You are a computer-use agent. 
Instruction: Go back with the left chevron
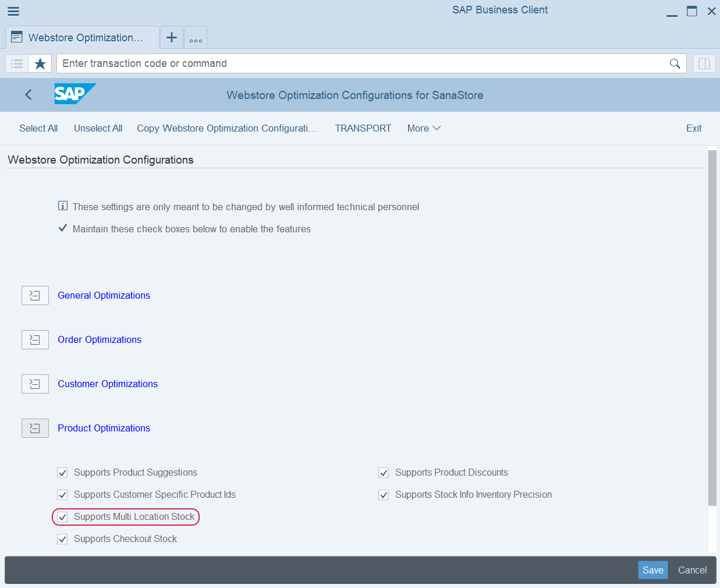pos(28,94)
